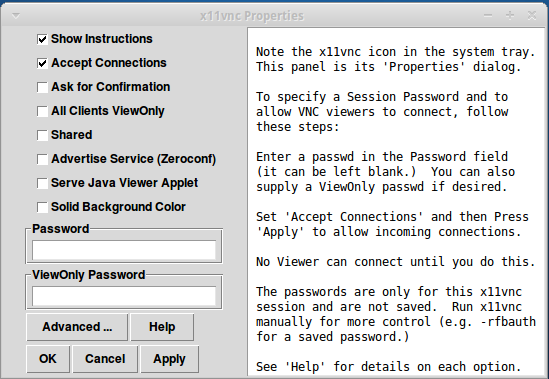Focus the Password input field
The image size is (549, 379).
click(124, 250)
